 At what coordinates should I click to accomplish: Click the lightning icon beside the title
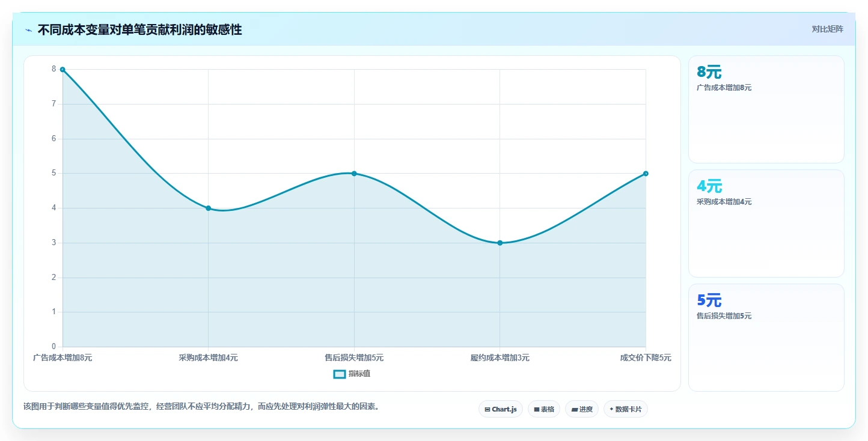(x=28, y=30)
